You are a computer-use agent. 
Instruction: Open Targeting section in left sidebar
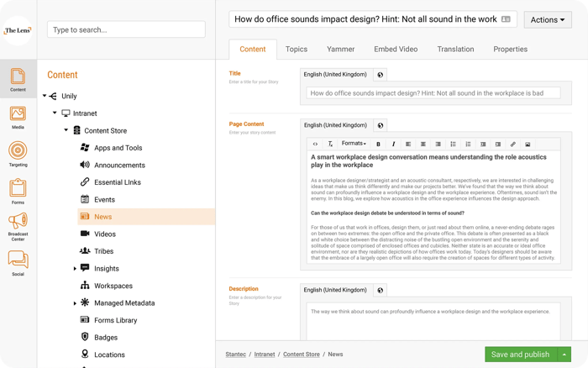point(18,155)
